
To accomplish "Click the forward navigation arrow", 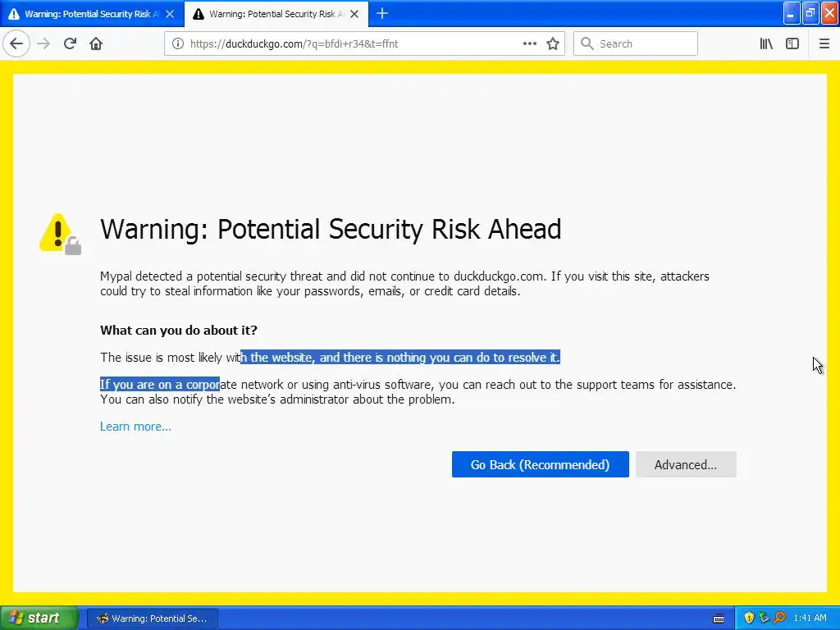I will point(43,43).
